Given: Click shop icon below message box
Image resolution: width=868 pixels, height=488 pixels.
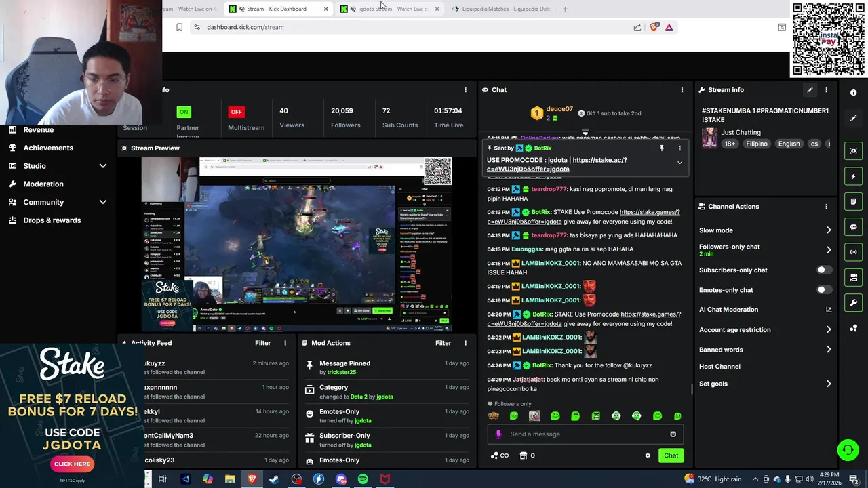Looking at the screenshot, I should pos(524,455).
